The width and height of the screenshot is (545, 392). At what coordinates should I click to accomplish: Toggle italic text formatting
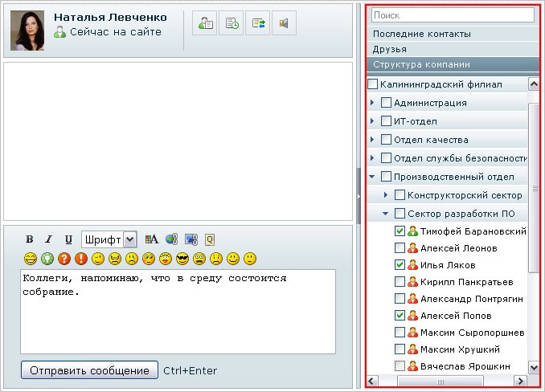pos(48,239)
